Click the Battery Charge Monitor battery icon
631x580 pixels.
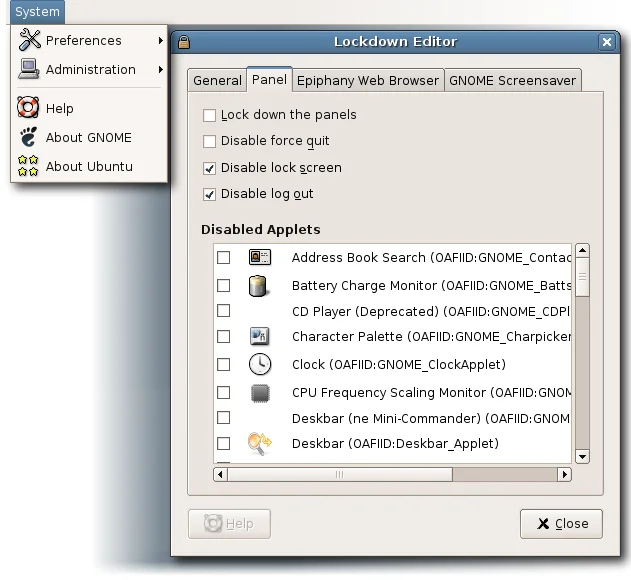258,286
